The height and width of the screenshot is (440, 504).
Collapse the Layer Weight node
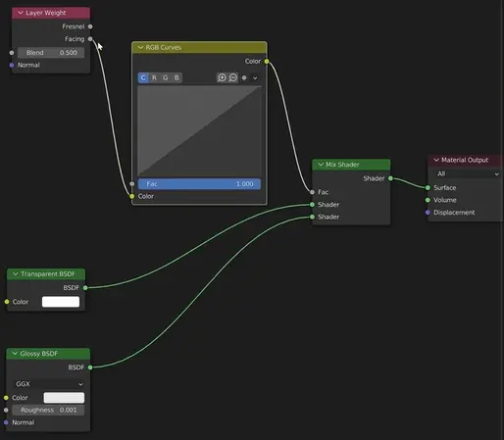[x=21, y=13]
